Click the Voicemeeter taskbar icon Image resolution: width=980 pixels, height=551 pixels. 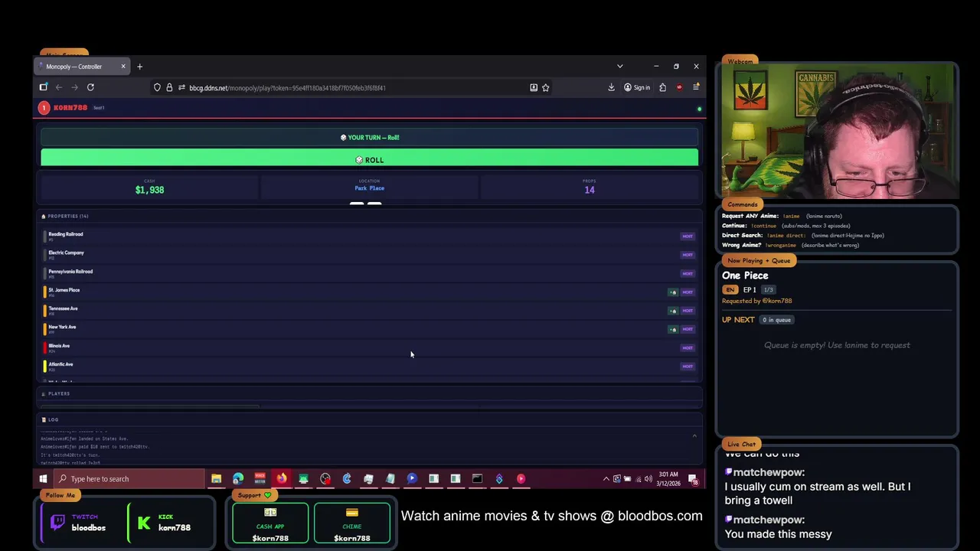(260, 479)
